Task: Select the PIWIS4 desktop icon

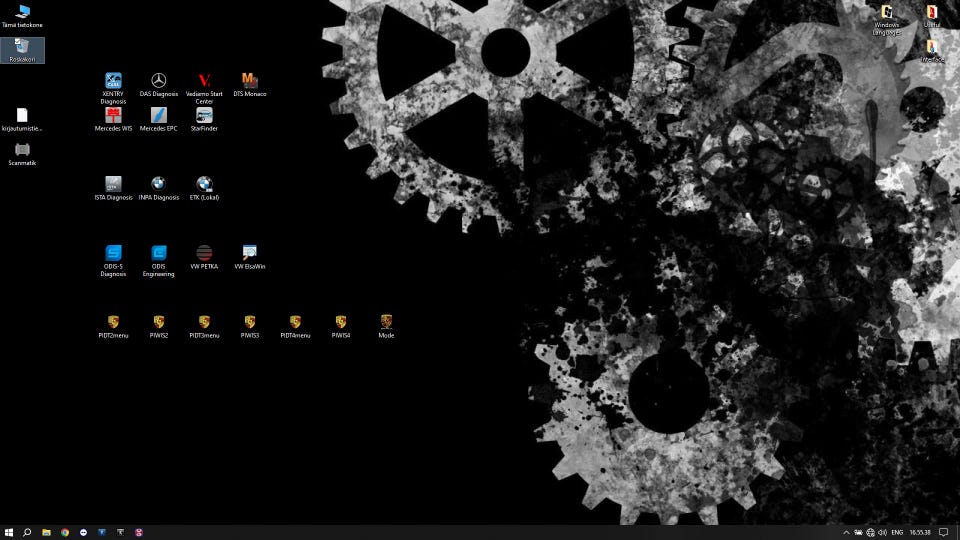Action: coord(340,326)
